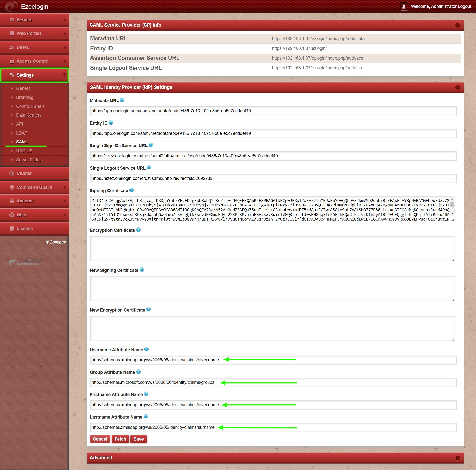Click the Username Attribute Name input field
The width and height of the screenshot is (476, 470).
tap(273, 360)
